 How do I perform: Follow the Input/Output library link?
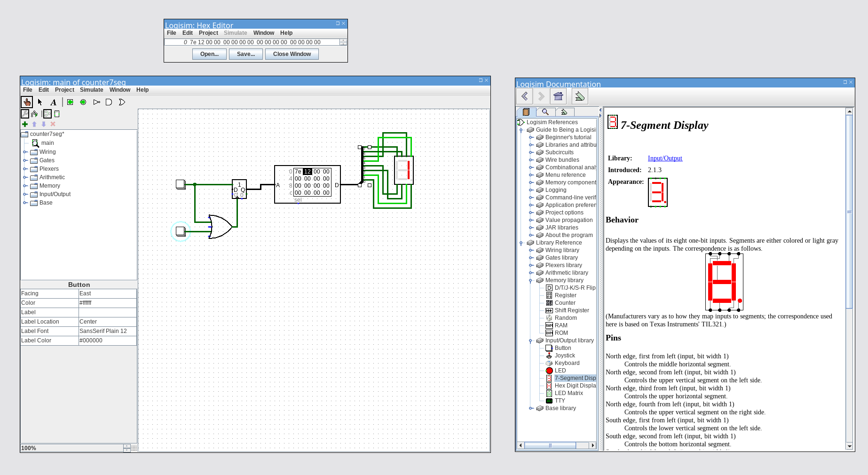point(664,158)
